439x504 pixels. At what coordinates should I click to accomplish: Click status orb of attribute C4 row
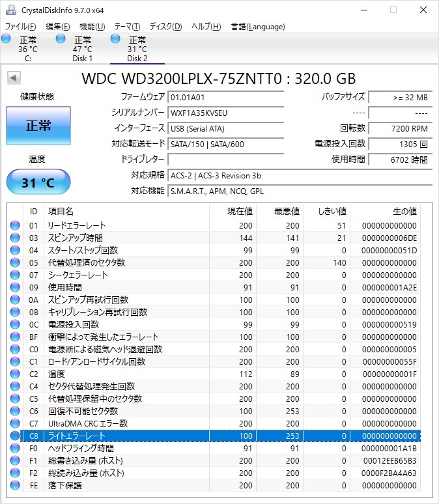pos(15,386)
